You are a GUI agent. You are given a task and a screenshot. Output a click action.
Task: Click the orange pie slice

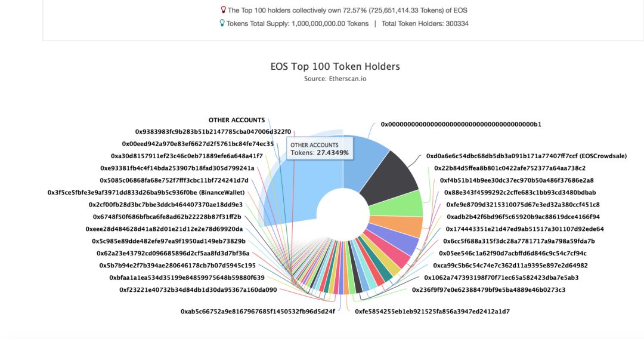pos(397,226)
